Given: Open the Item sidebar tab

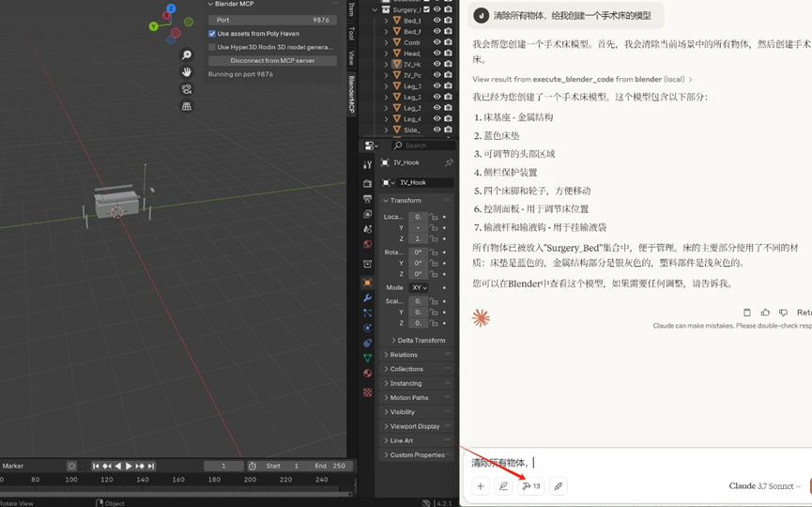Looking at the screenshot, I should pos(352,8).
